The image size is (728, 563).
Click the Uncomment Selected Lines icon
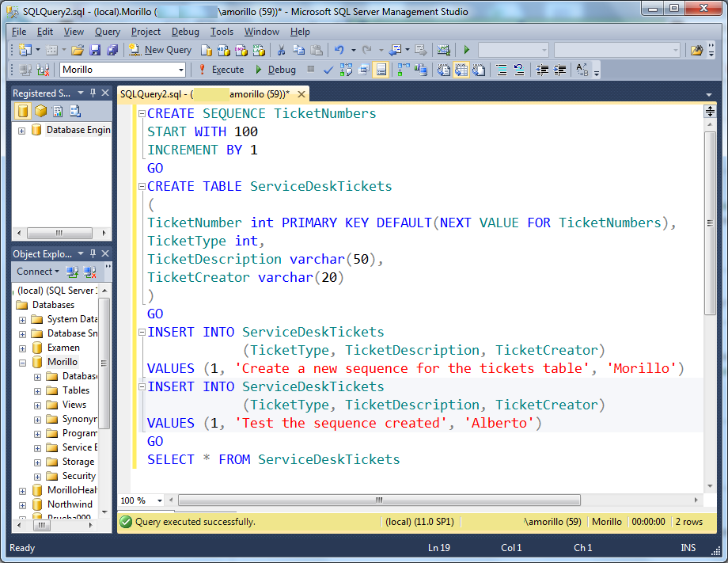point(519,70)
